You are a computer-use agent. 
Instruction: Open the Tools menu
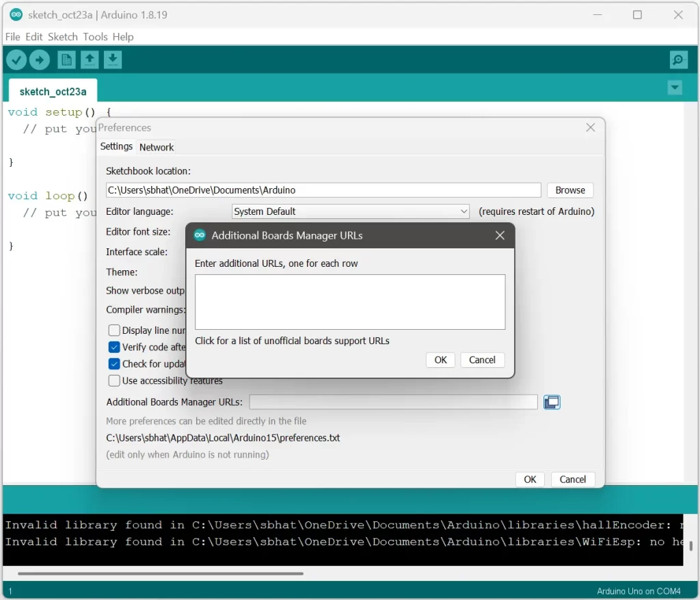coord(96,37)
